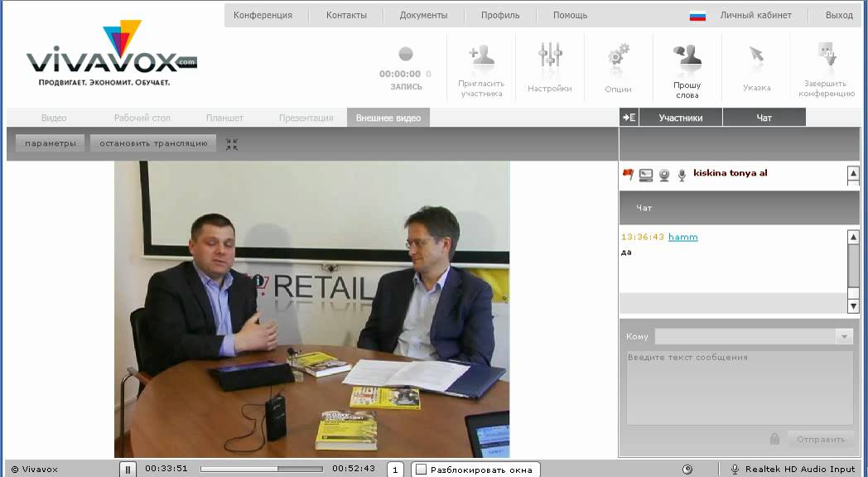Pause the video playback

point(128,470)
